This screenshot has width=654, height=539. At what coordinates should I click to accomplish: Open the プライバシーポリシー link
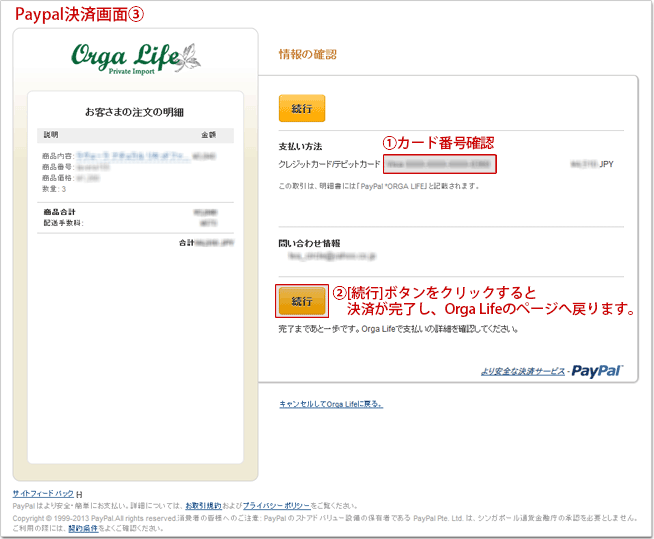pos(276,507)
